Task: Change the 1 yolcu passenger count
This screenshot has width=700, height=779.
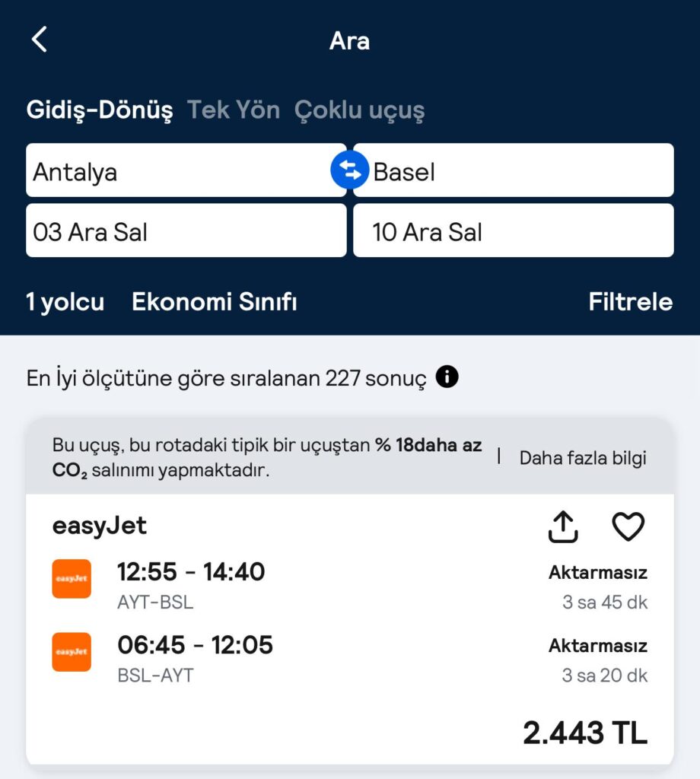Action: [x=65, y=302]
